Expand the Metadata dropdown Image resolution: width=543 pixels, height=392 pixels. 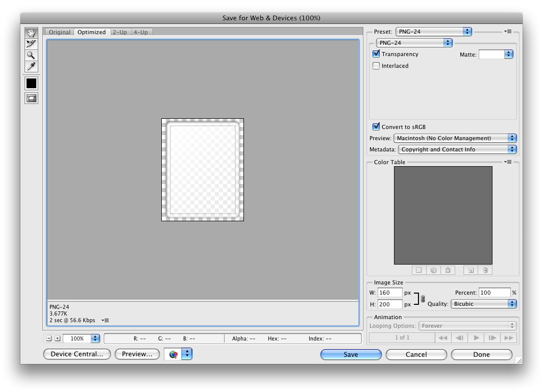pyautogui.click(x=457, y=149)
